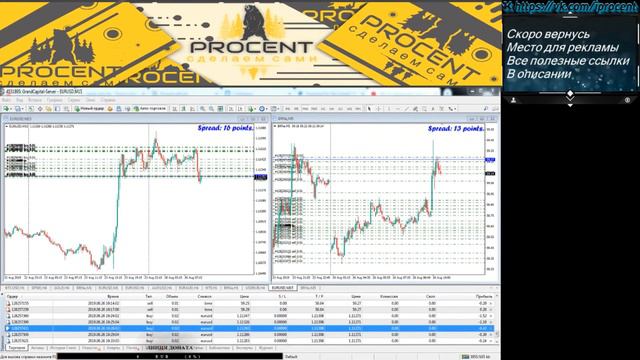Click the chart Zoom Out icon

tap(211, 109)
